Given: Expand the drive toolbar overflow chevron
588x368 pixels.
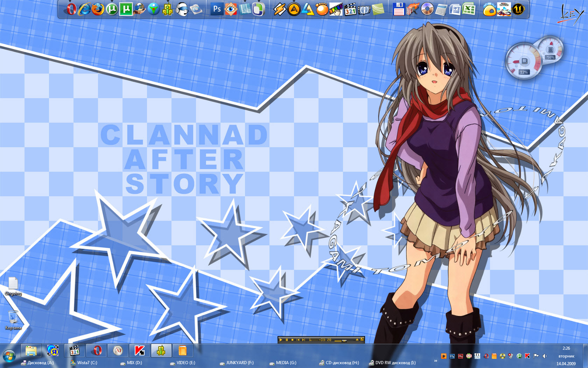Looking at the screenshot, I should point(436,361).
